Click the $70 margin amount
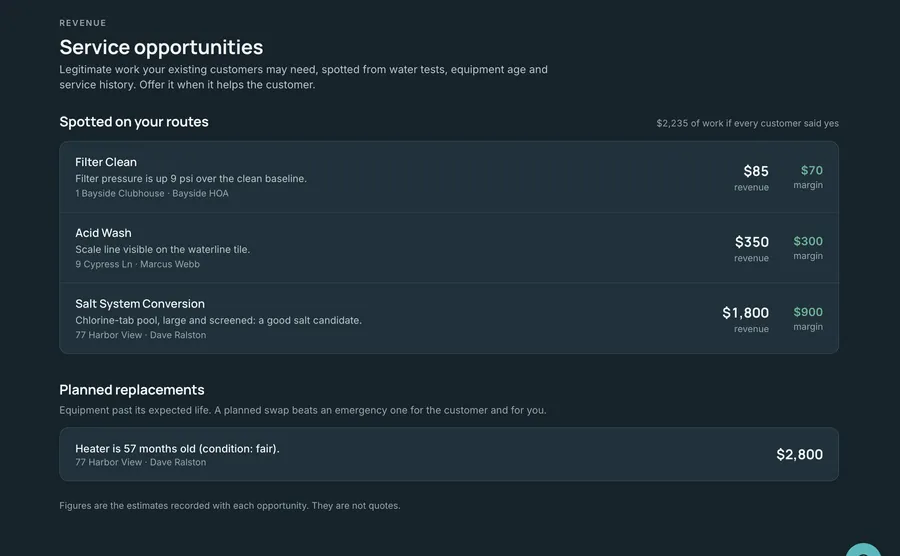The width and height of the screenshot is (900, 556). coord(812,170)
